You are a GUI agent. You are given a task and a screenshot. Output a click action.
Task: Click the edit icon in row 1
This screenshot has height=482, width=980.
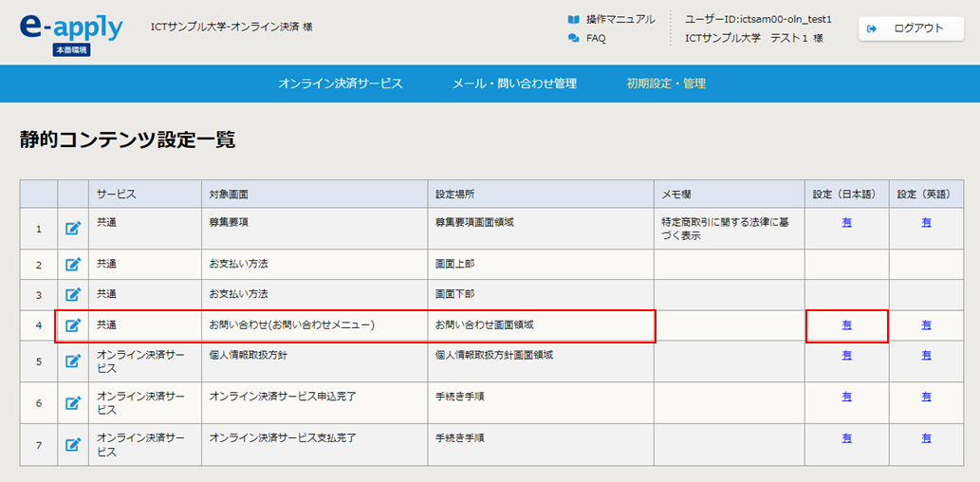click(x=73, y=229)
